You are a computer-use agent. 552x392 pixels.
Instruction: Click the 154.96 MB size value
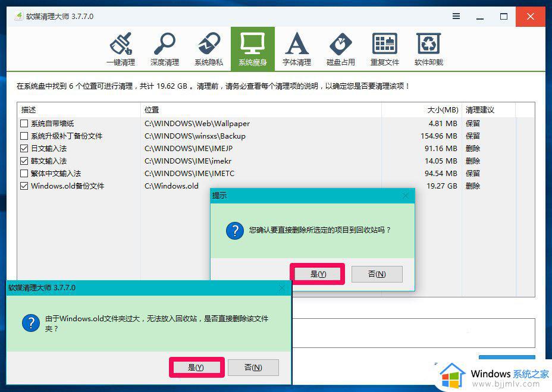(439, 136)
